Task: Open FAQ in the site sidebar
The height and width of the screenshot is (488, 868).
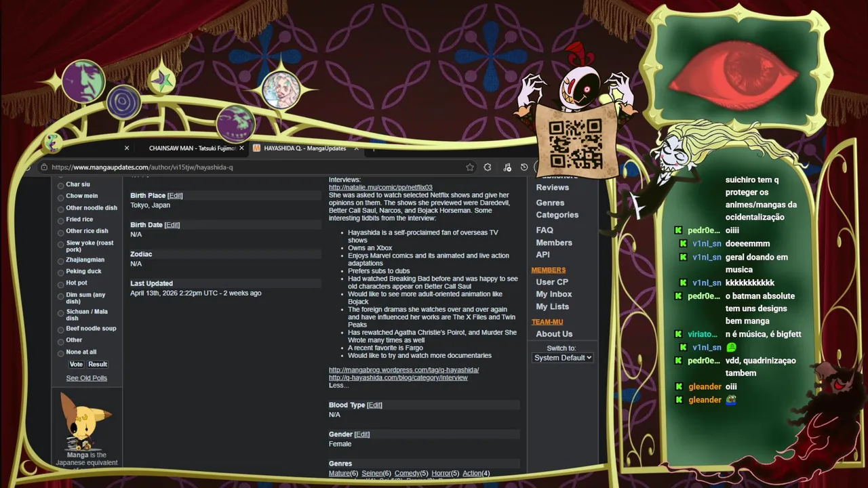Action: coord(545,230)
